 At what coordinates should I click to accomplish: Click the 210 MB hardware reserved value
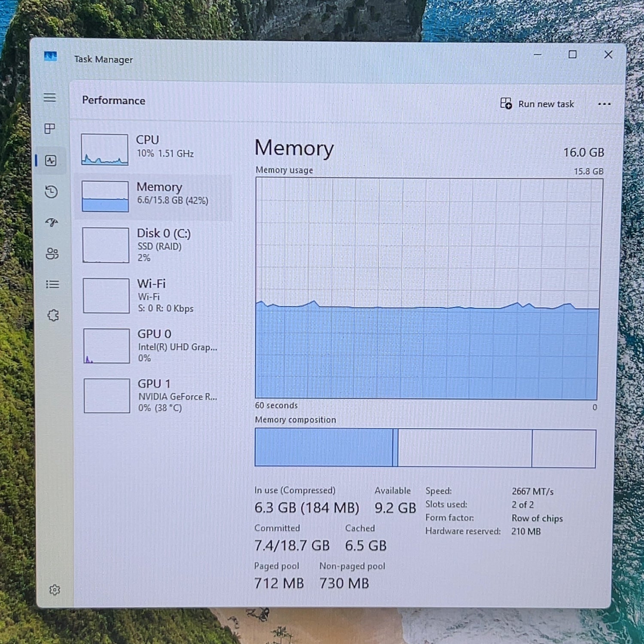click(x=526, y=532)
